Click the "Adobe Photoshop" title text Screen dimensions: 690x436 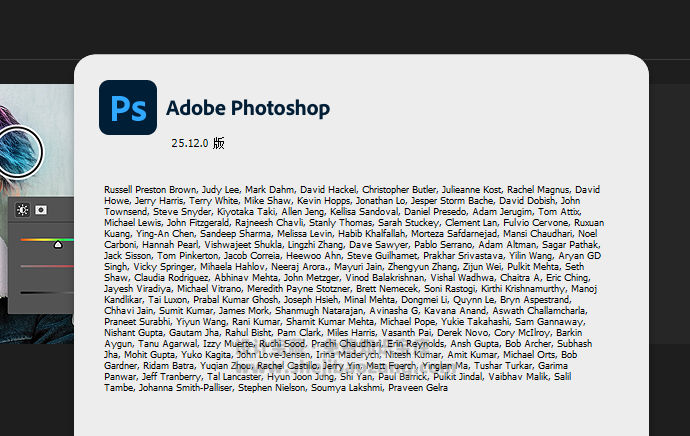pyautogui.click(x=248, y=108)
